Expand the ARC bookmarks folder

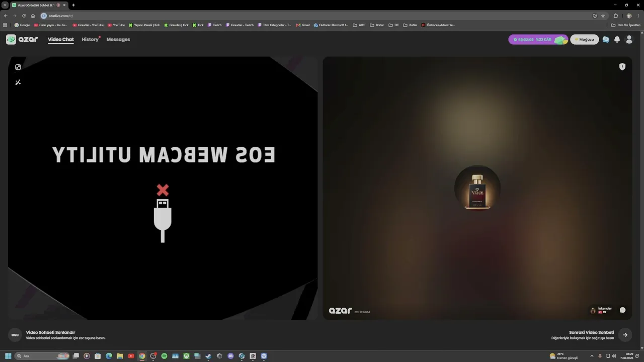[359, 25]
